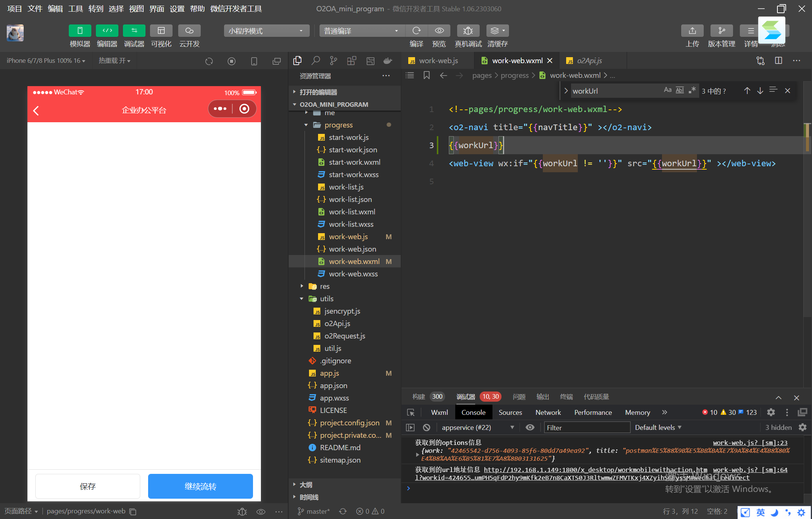The image size is (812, 519).
Task: Open the work-web.js editor tab
Action: (x=438, y=61)
